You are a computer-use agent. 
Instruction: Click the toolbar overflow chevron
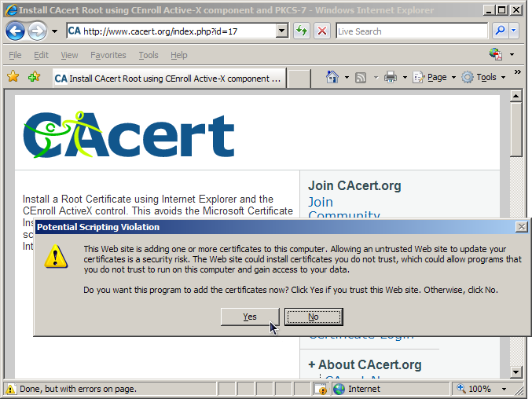517,72
